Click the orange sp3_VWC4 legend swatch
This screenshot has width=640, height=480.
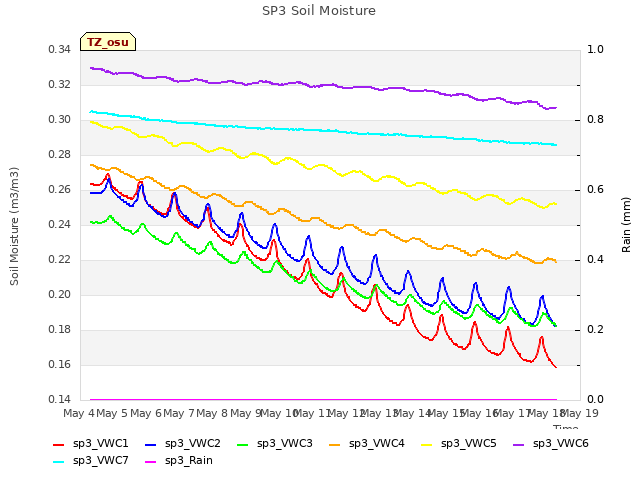[x=335, y=444]
